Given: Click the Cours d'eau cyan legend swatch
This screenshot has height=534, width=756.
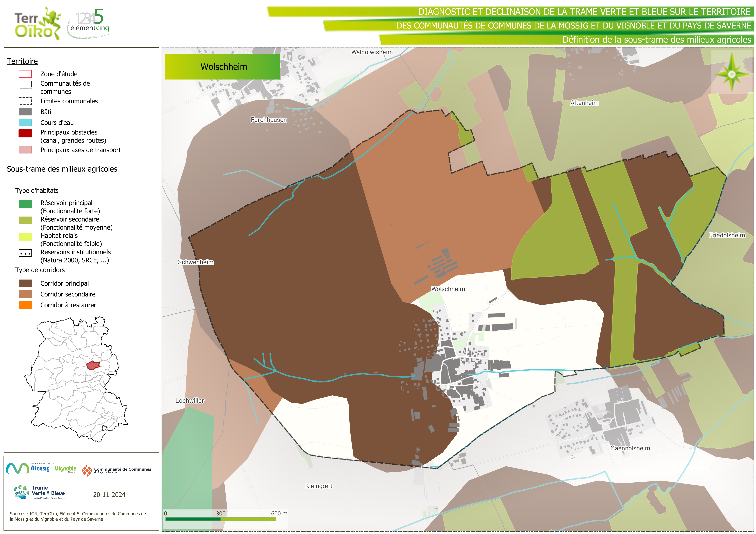Looking at the screenshot, I should (25, 123).
